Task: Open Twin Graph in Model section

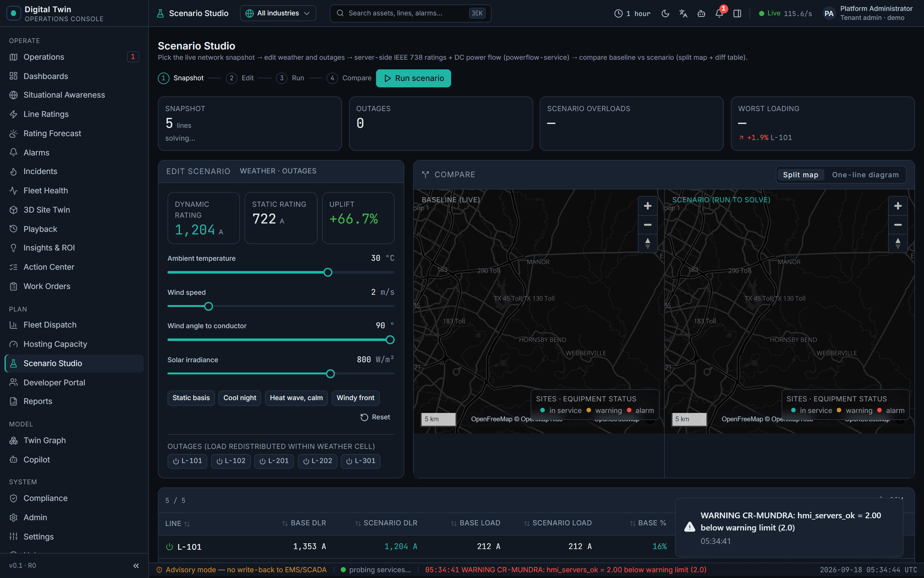Action: [x=74, y=440]
